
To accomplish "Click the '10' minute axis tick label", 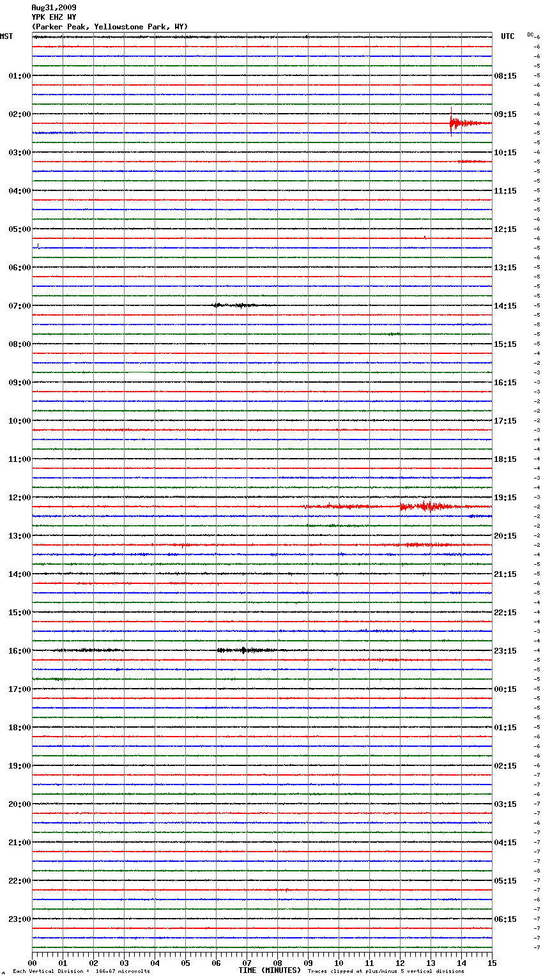I will (339, 963).
